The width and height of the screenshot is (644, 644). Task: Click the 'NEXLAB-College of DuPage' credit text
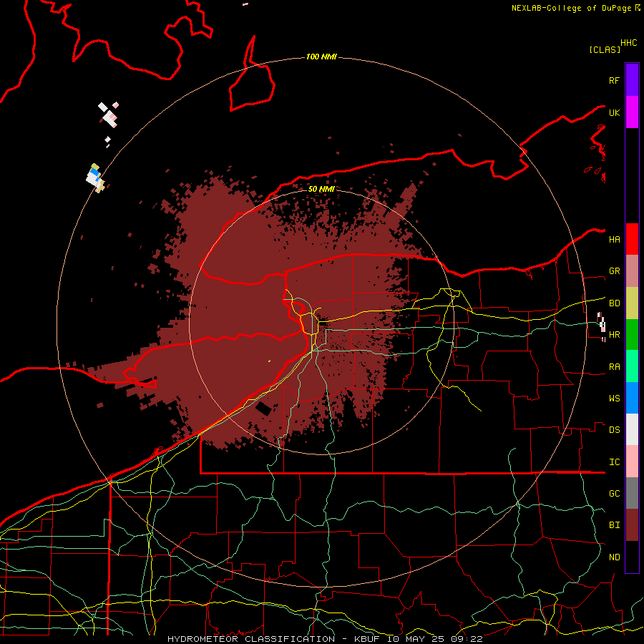pos(572,8)
